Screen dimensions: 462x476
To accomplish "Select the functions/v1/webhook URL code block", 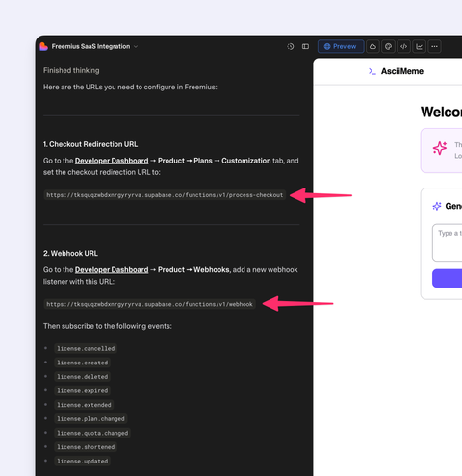I will click(149, 304).
